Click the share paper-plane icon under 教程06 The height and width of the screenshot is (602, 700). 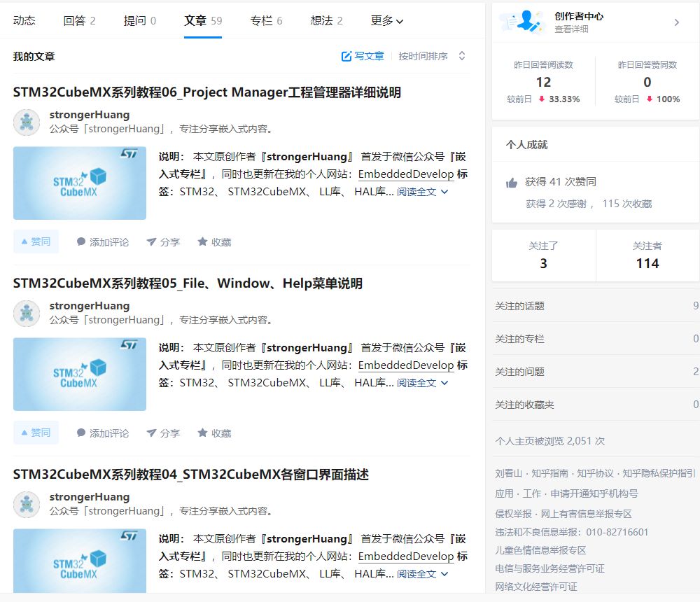151,241
